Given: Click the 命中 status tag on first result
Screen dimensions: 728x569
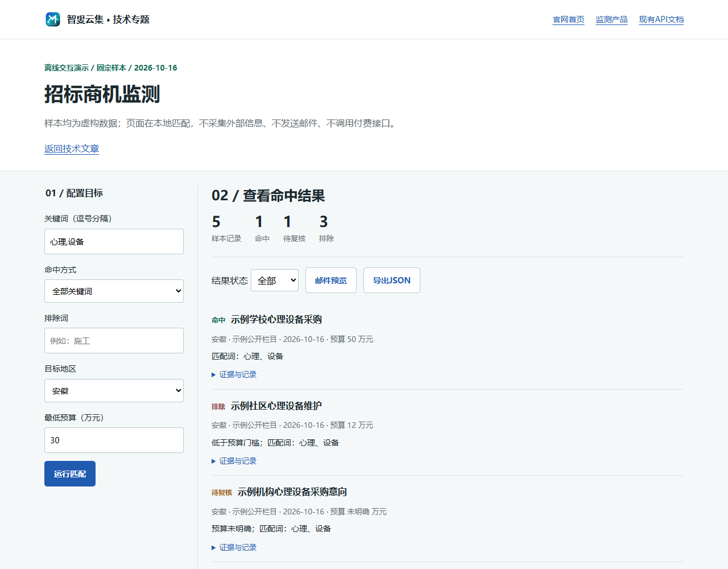Looking at the screenshot, I should tap(218, 320).
